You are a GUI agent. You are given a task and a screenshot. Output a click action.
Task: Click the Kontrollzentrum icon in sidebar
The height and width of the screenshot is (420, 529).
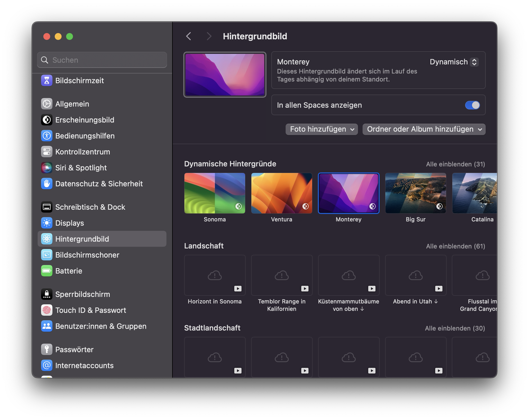(47, 152)
